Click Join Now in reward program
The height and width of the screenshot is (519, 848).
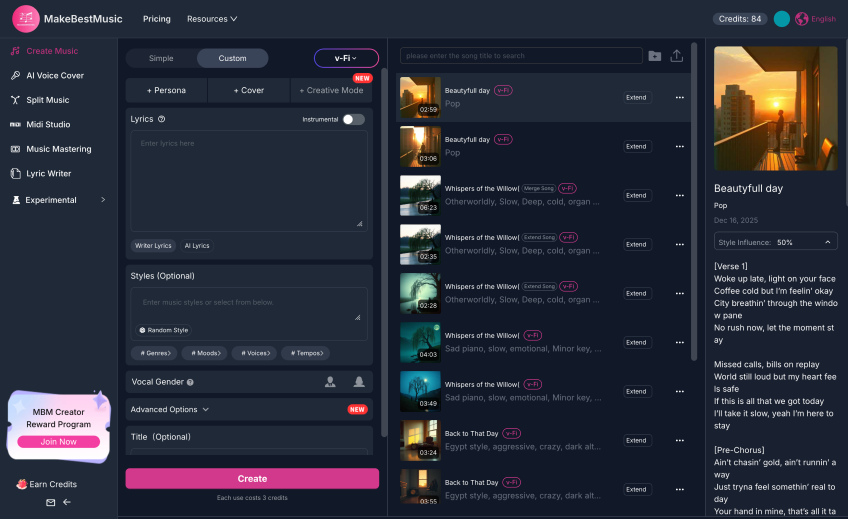[58, 442]
